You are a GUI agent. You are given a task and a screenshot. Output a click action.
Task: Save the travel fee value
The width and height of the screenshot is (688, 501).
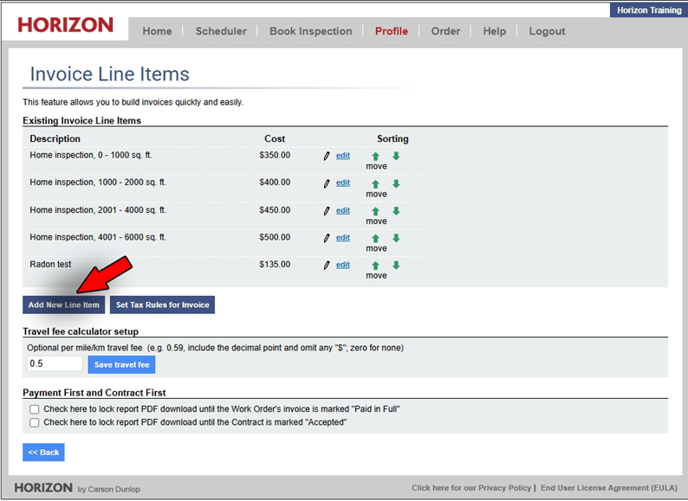pyautogui.click(x=122, y=365)
